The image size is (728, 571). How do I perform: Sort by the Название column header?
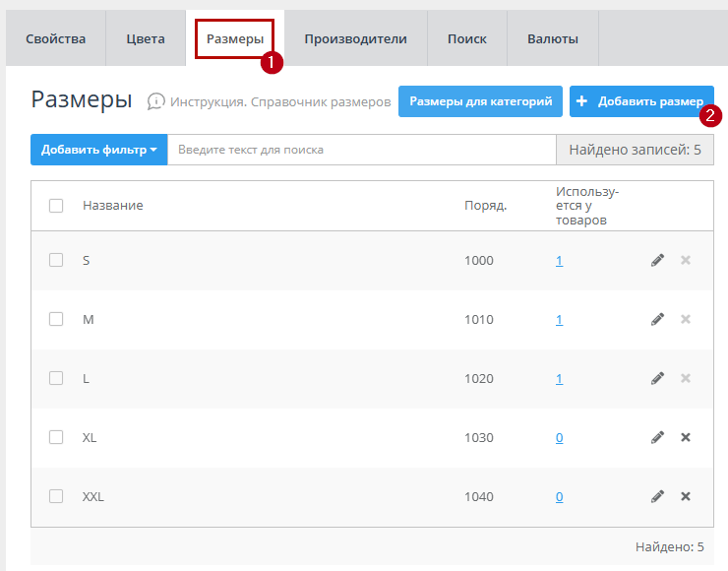[113, 206]
